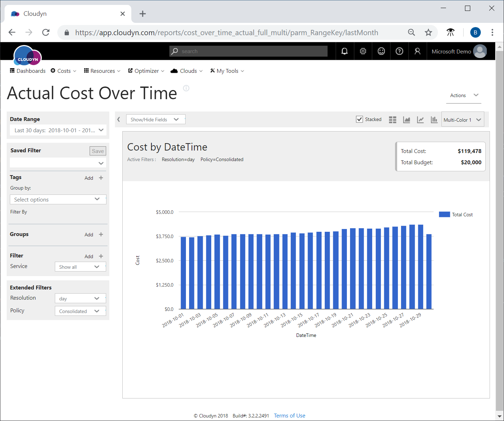Switch to line chart view

pyautogui.click(x=420, y=120)
